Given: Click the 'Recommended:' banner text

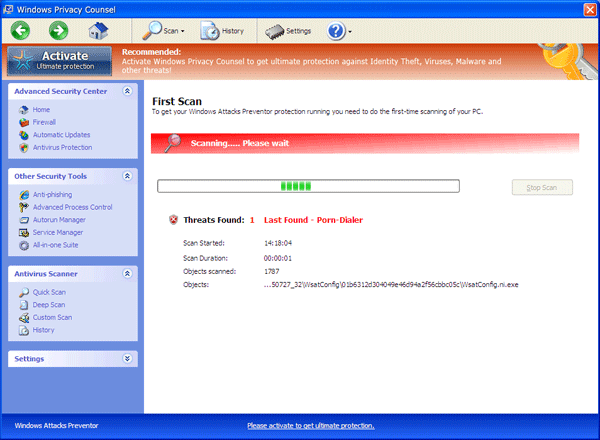Looking at the screenshot, I should tap(152, 52).
